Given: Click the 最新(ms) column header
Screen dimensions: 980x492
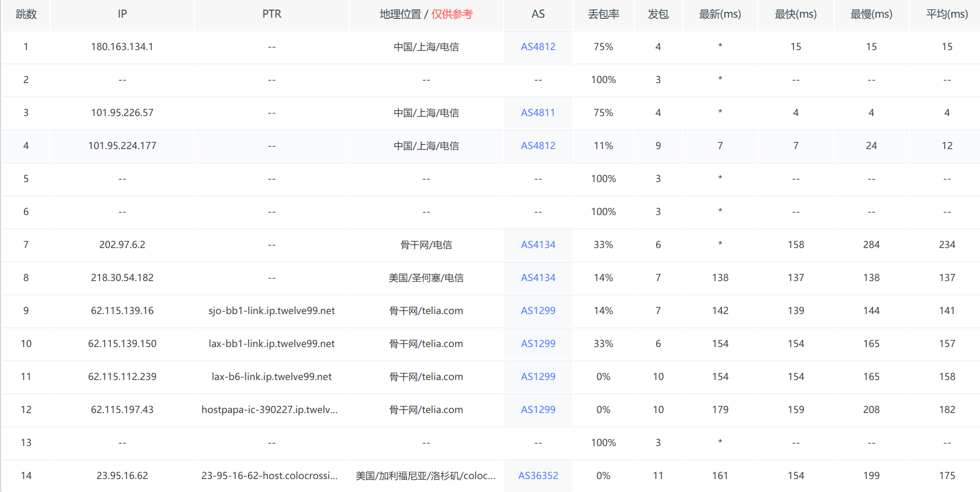Looking at the screenshot, I should click(720, 14).
